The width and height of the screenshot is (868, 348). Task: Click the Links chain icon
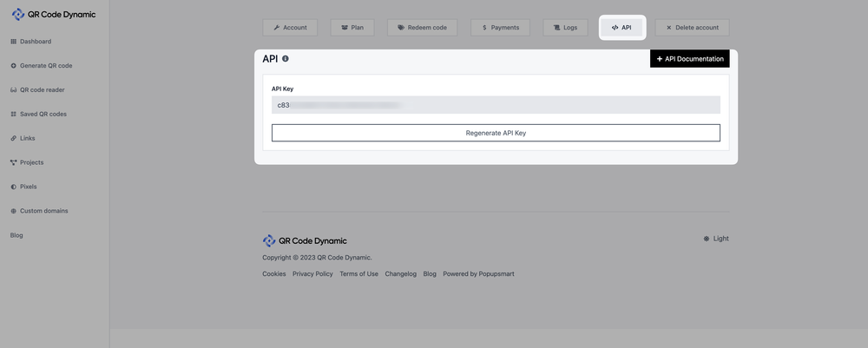13,139
